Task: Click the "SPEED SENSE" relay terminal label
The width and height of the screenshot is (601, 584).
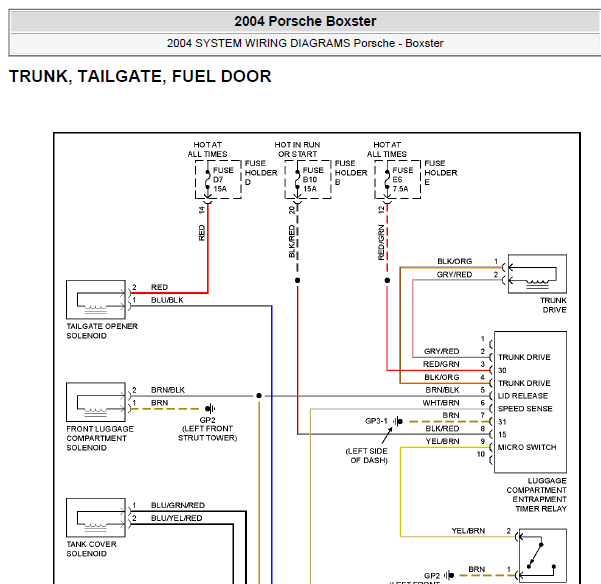Action: pyautogui.click(x=525, y=409)
